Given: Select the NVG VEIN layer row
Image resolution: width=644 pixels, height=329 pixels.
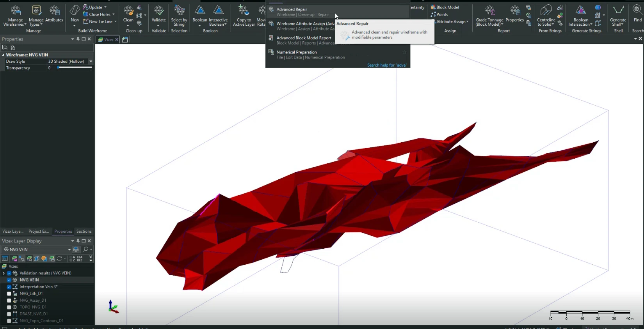Looking at the screenshot, I should point(47,280).
